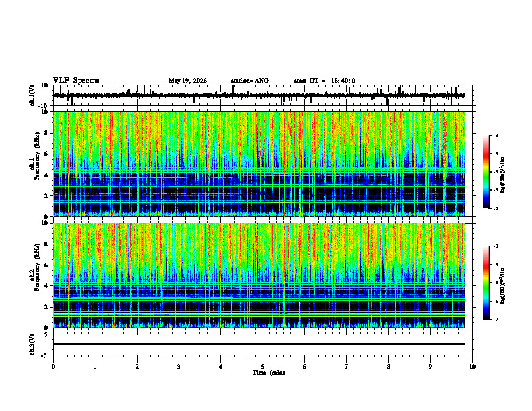The width and height of the screenshot is (532, 411).
Task: Click the 10 minute tick label on time axis
Action: [x=472, y=367]
